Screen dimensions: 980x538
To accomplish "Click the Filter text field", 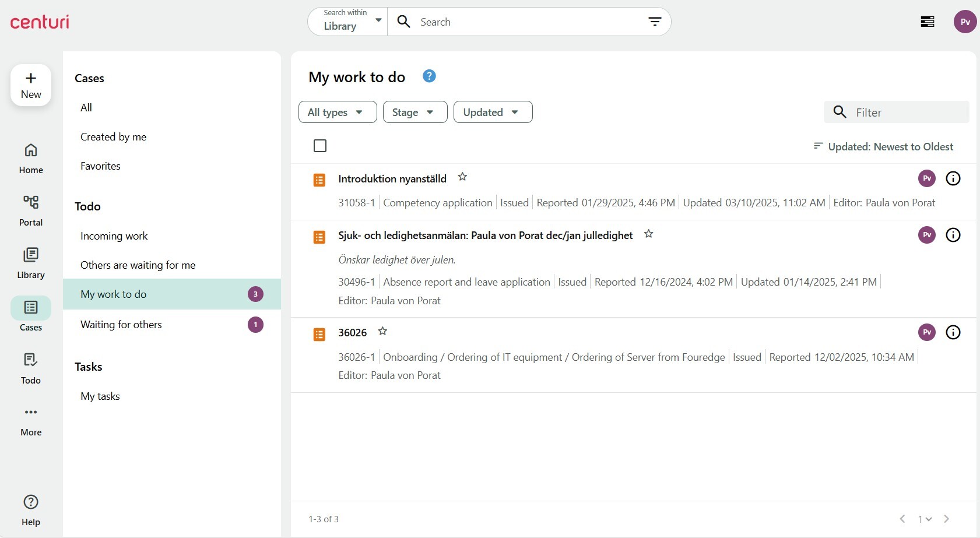I will coord(907,112).
